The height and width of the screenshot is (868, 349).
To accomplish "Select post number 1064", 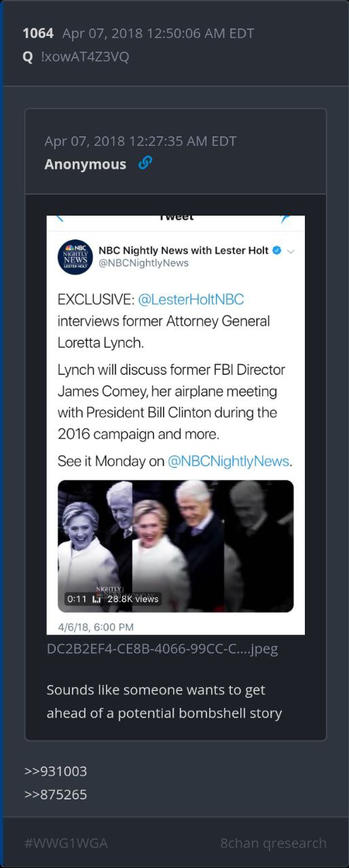I will pyautogui.click(x=38, y=33).
